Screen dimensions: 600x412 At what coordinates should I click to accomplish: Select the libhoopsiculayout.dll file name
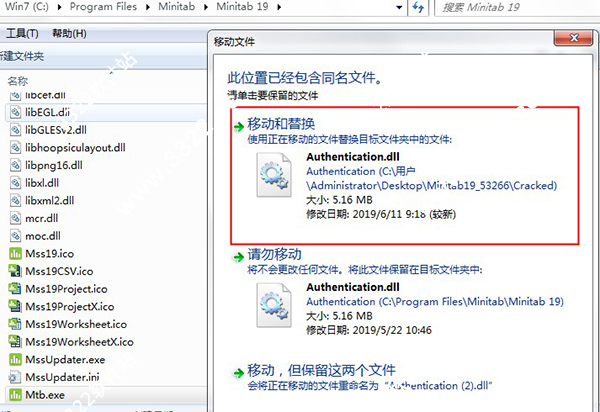75,147
